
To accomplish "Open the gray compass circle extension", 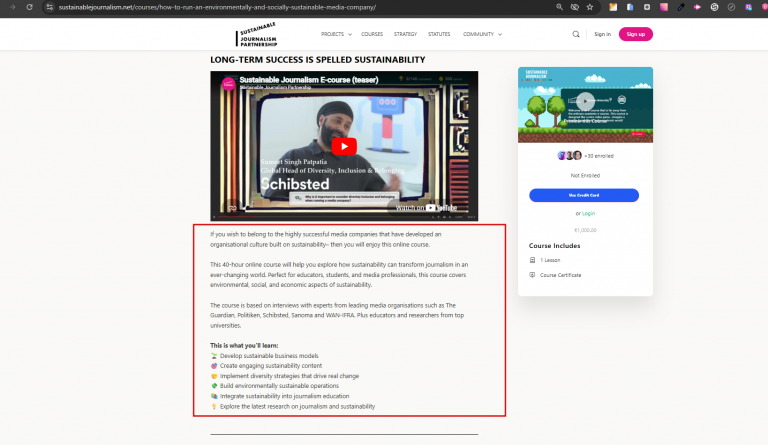I will [731, 7].
